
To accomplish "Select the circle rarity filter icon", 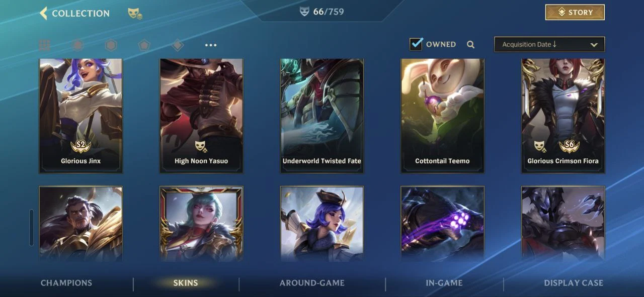I will (77, 45).
